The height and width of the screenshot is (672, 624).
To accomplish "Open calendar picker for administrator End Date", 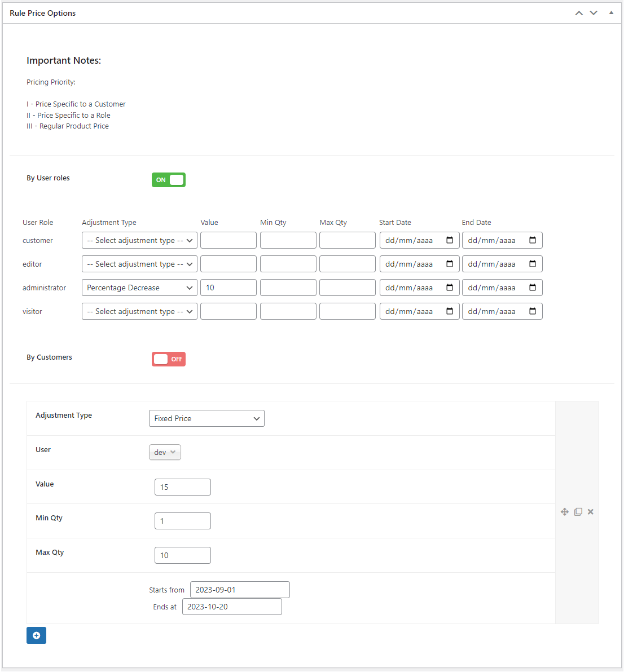I will pyautogui.click(x=532, y=288).
